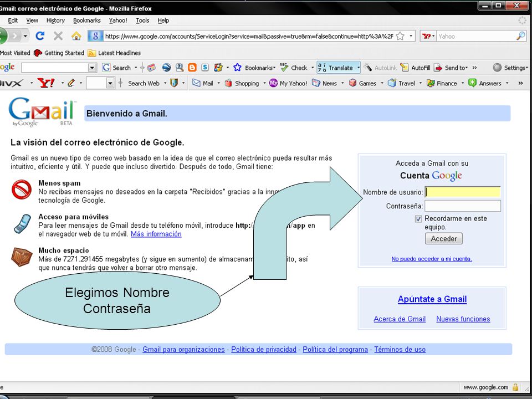Click the Yahoo! Y! logo button
The image size is (532, 399).
(x=46, y=83)
